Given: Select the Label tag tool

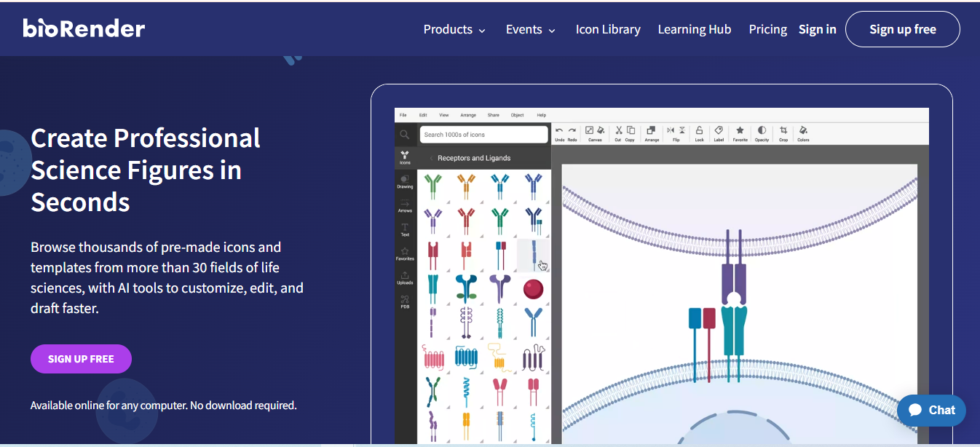Looking at the screenshot, I should [x=719, y=130].
